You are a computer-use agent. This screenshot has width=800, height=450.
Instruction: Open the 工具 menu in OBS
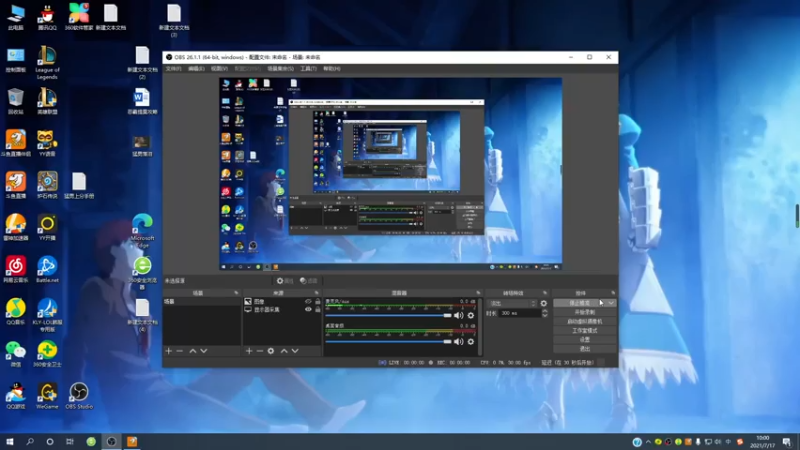309,69
